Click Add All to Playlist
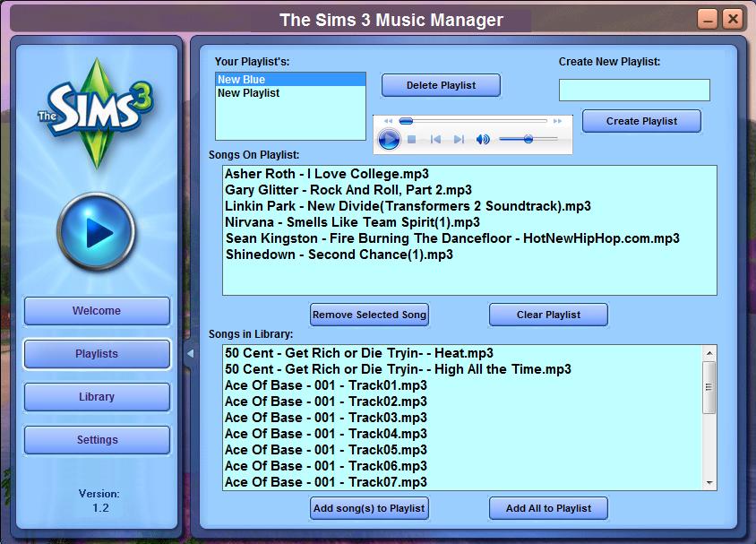756x544 pixels. (x=547, y=508)
